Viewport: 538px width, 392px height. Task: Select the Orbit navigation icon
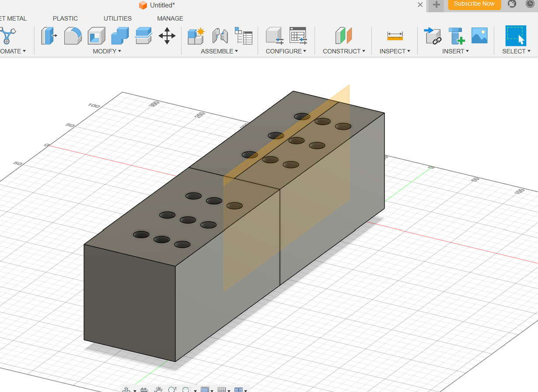[126, 389]
